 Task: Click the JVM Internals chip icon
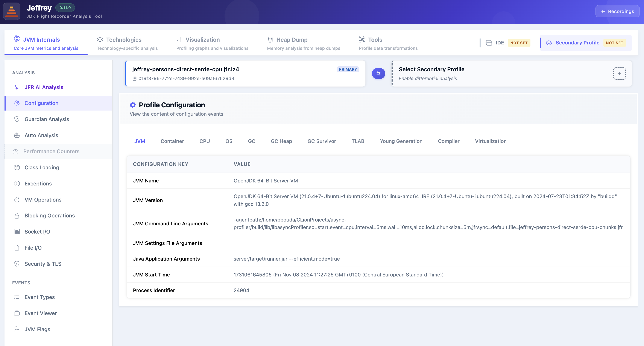tap(17, 39)
